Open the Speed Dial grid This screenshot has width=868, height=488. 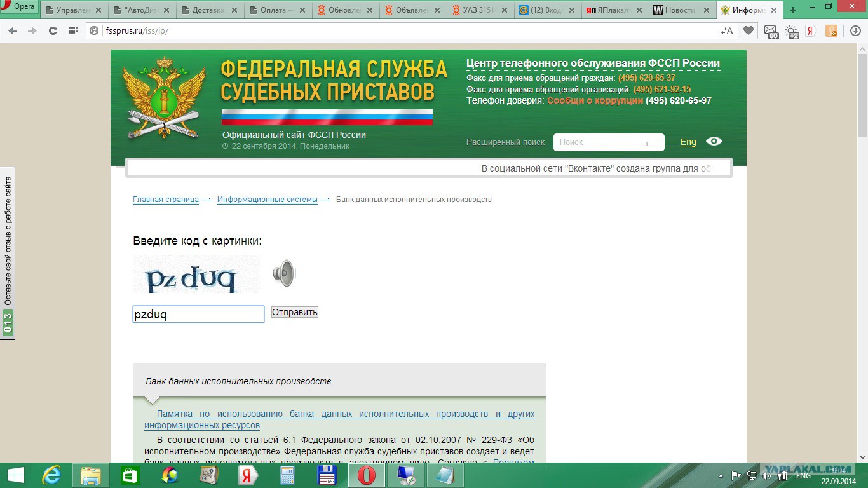[73, 30]
